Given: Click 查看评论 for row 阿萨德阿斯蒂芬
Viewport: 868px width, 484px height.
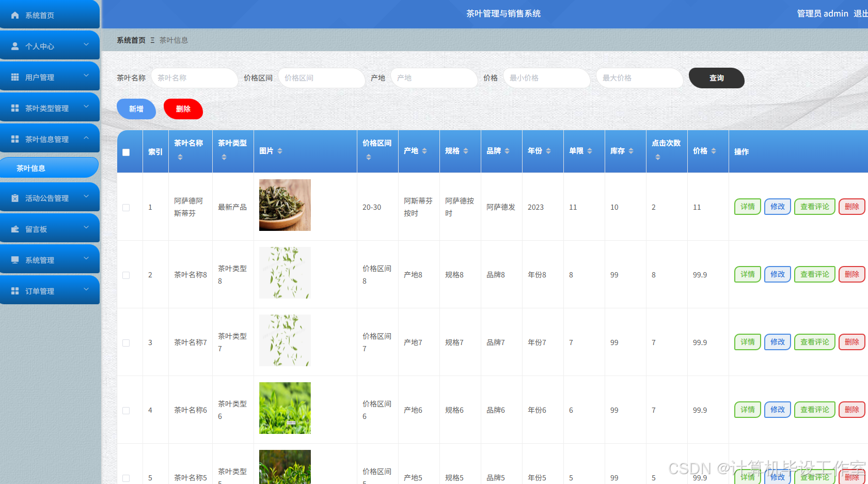Looking at the screenshot, I should pos(814,207).
